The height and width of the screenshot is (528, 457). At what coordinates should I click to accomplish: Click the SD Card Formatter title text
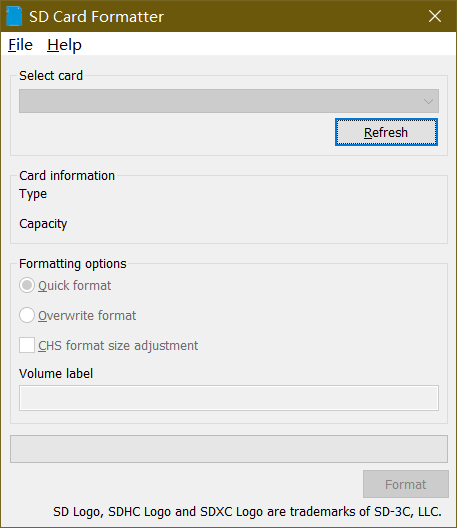[96, 17]
